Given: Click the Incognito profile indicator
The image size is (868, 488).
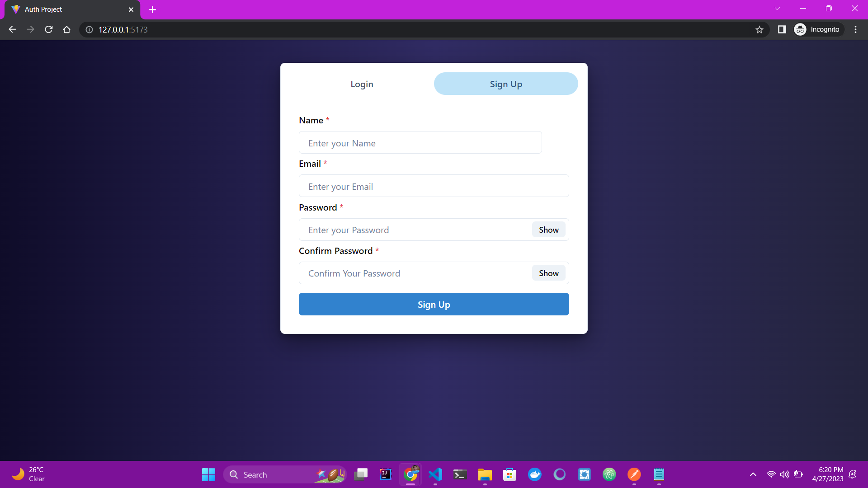Looking at the screenshot, I should pos(818,29).
